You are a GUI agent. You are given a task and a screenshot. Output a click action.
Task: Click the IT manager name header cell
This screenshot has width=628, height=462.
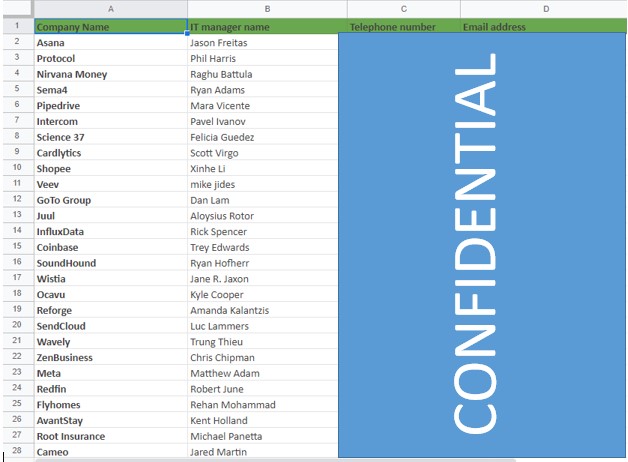pyautogui.click(x=267, y=26)
